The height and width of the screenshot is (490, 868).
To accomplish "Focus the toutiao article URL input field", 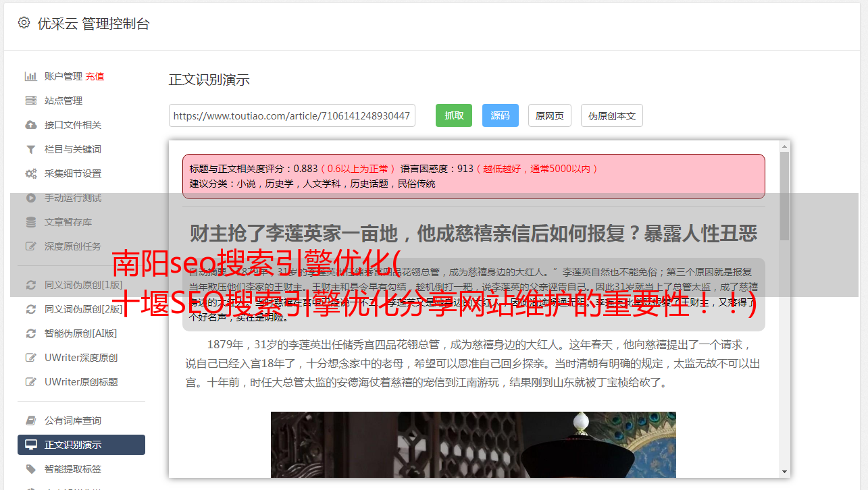I will (x=292, y=115).
